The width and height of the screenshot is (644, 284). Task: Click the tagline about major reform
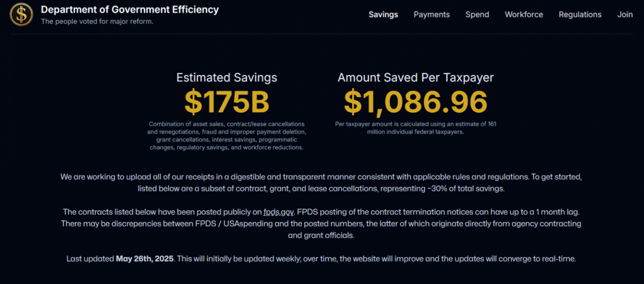coord(97,21)
